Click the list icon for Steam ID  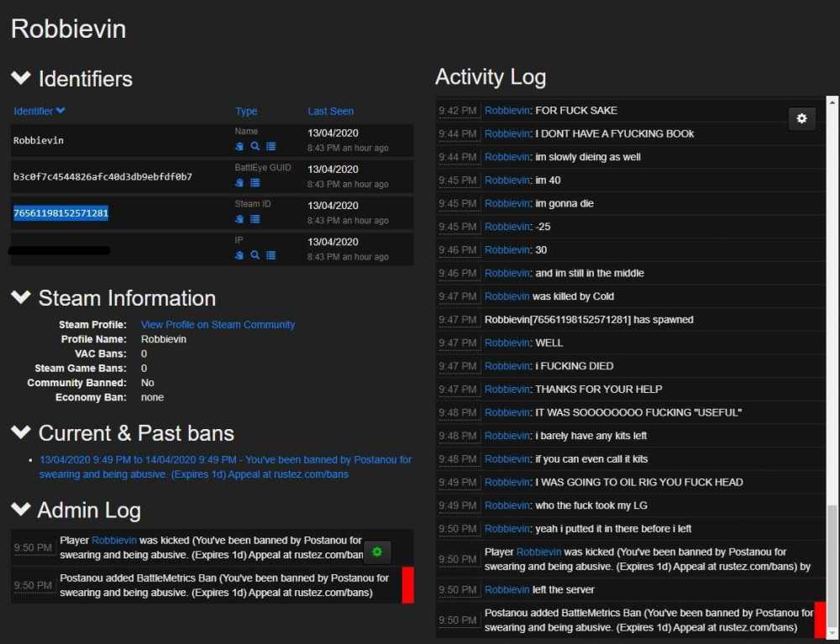pyautogui.click(x=255, y=219)
